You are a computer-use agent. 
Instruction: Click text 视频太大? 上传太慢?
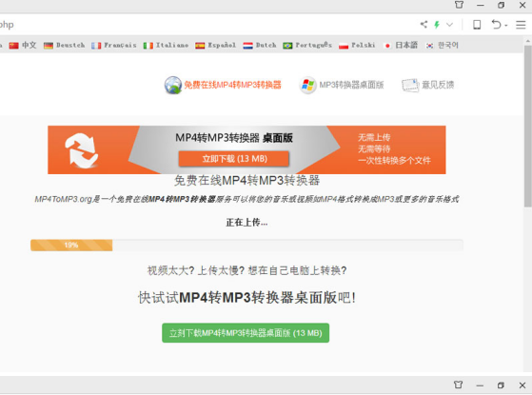196,270
